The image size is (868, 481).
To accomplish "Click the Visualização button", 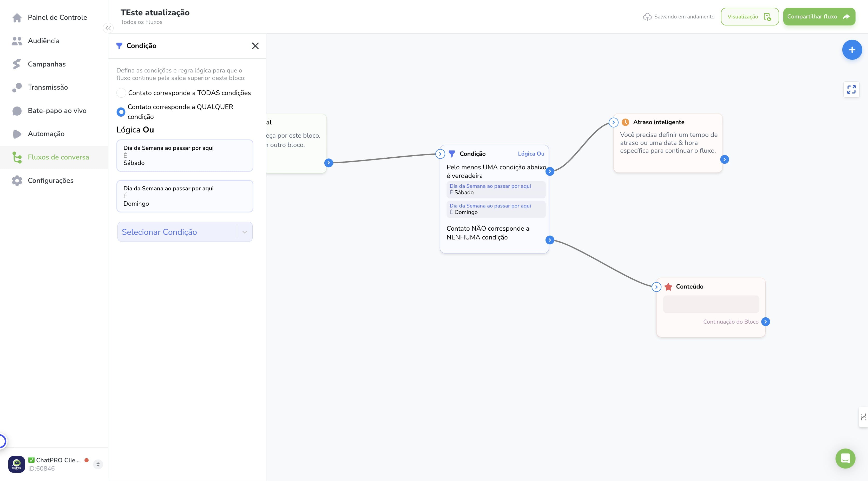I will pos(749,17).
